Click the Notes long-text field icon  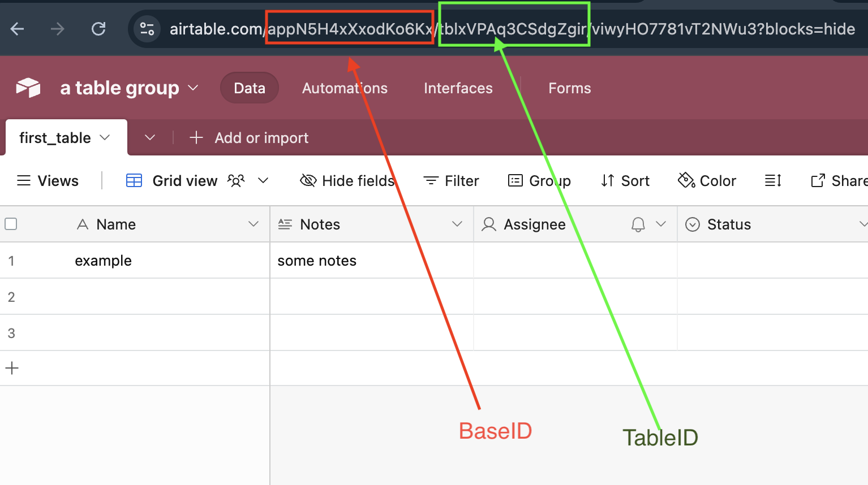click(285, 224)
